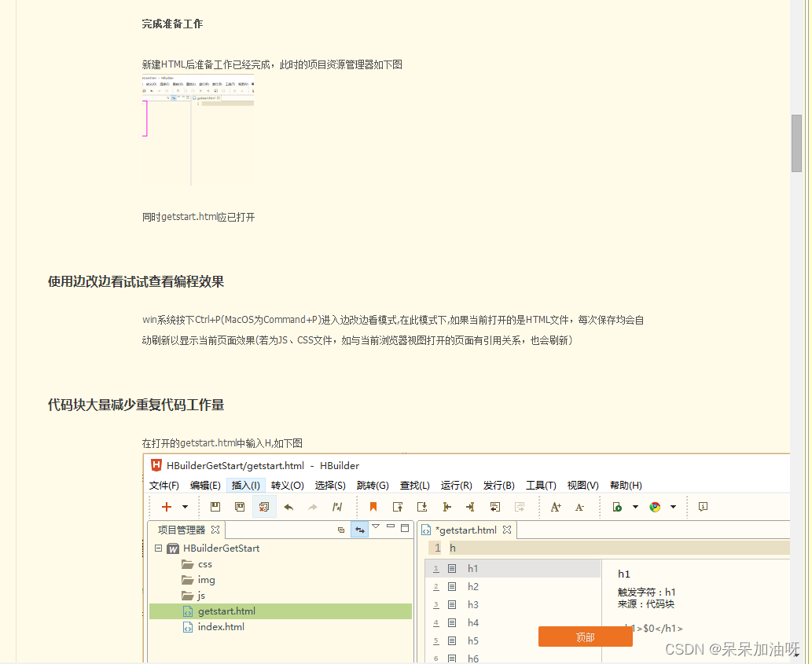812x664 pixels.
Task: Click the code reformat icon in the toolbar
Action: click(x=336, y=507)
